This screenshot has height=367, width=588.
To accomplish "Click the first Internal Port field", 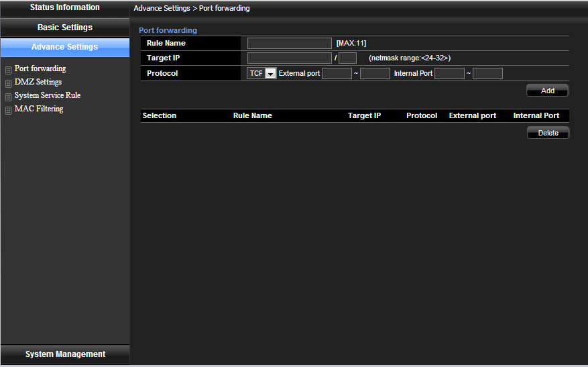I will point(449,74).
